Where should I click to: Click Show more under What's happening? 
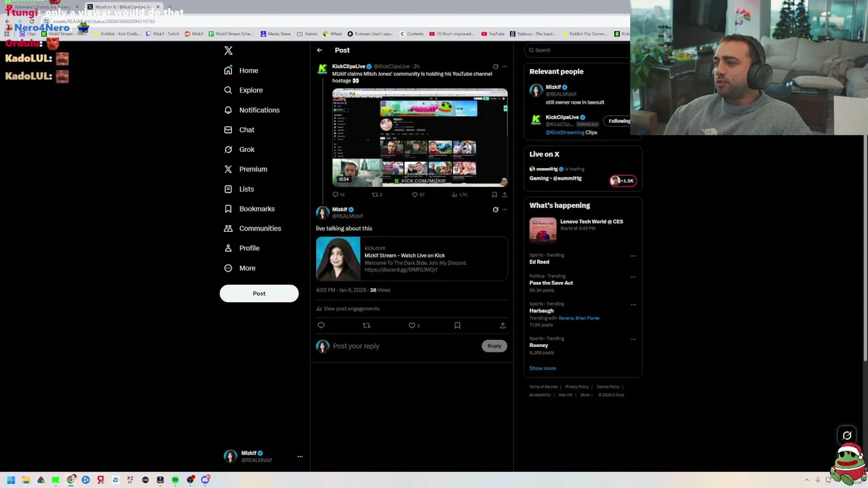coord(542,368)
